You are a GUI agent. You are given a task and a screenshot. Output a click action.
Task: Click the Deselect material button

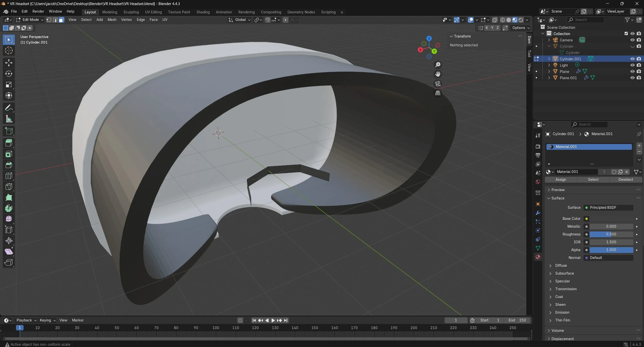coord(625,180)
